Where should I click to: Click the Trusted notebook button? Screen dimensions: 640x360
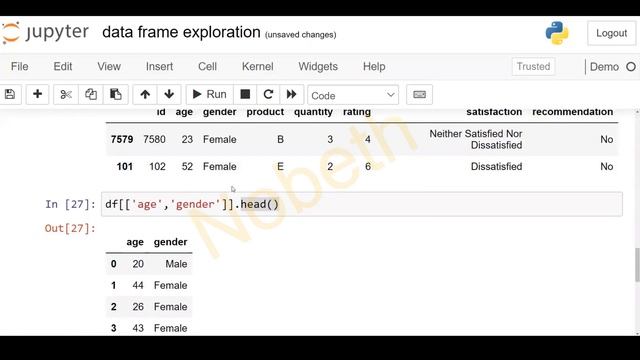[533, 67]
